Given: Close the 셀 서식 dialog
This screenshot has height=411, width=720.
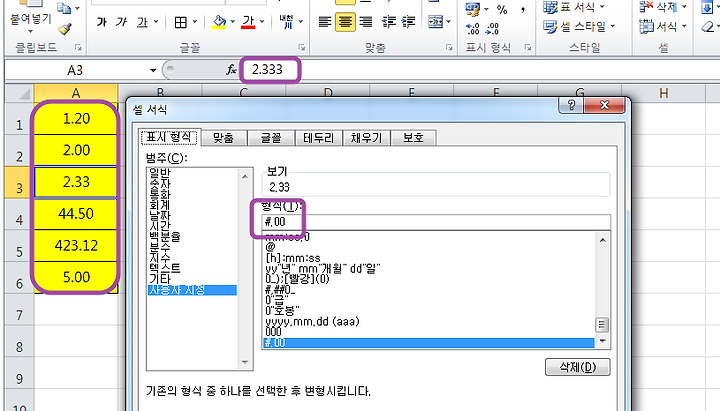Looking at the screenshot, I should coord(604,105).
